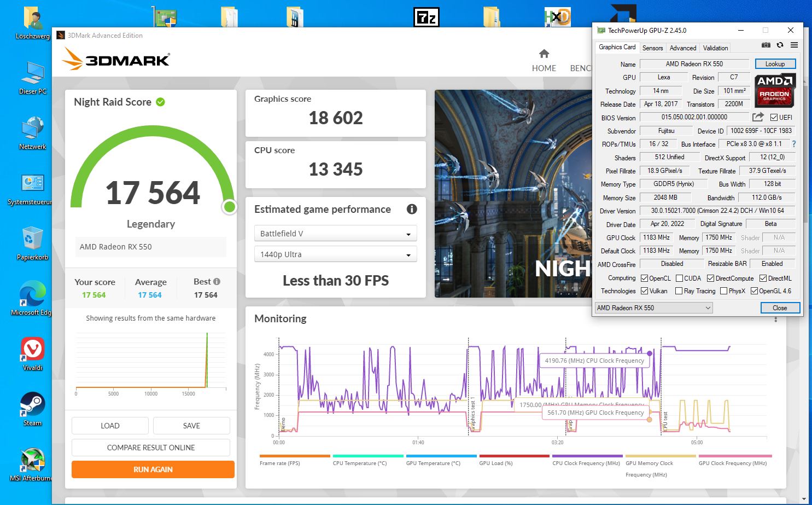This screenshot has width=812, height=505.
Task: Click the Frame rate (FPS) legend color bar
Action: [295, 456]
